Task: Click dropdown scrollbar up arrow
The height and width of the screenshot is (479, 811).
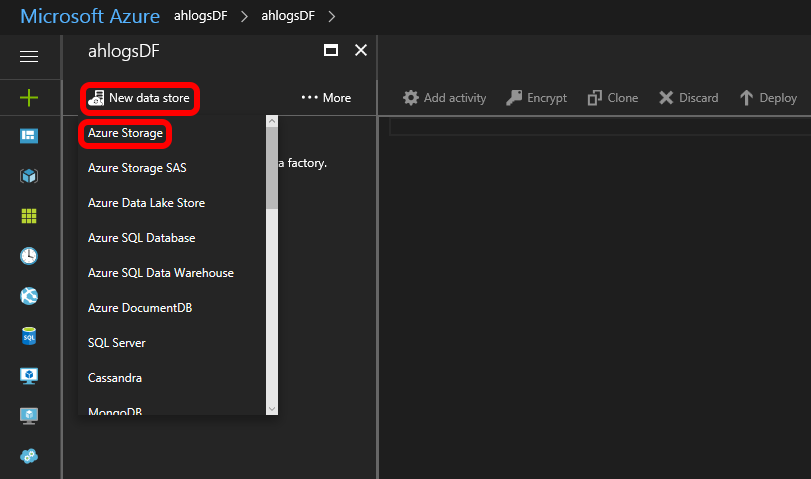Action: coord(272,121)
